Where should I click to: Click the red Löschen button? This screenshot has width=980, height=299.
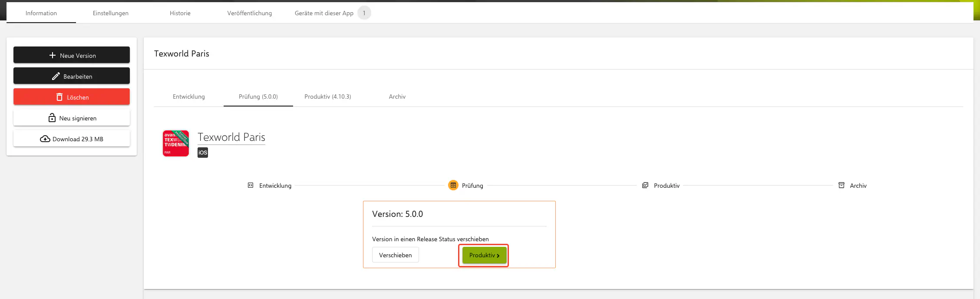(72, 97)
